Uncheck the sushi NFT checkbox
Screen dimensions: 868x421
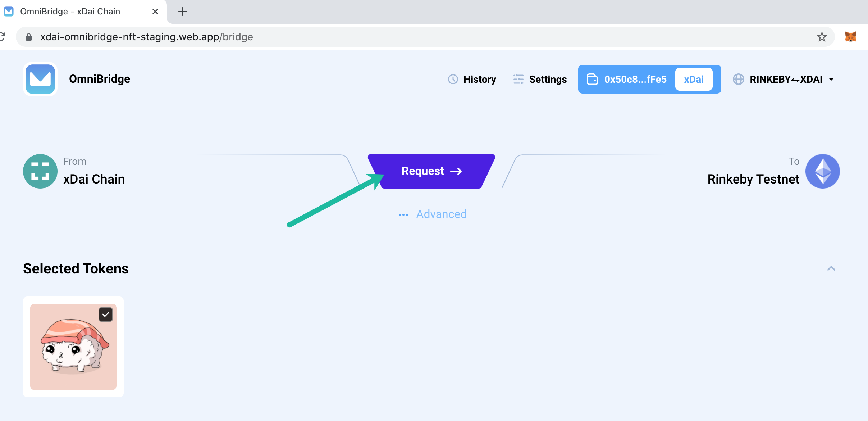pos(106,314)
